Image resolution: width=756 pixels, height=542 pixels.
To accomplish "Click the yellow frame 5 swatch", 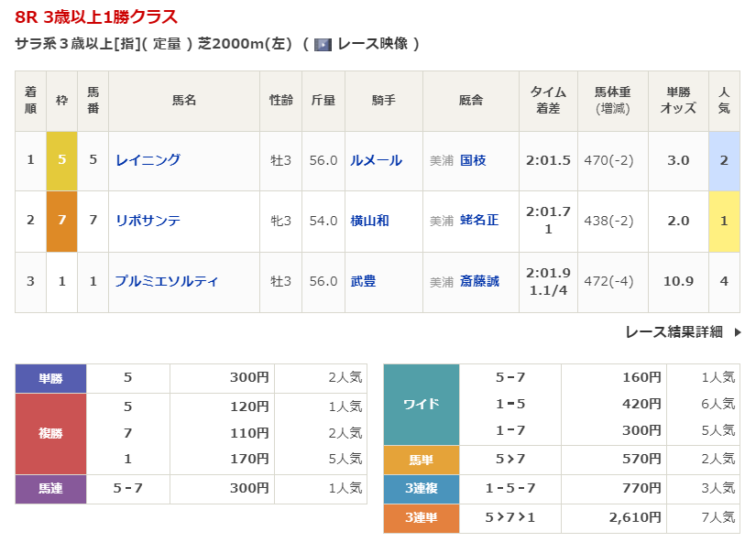I will [62, 160].
